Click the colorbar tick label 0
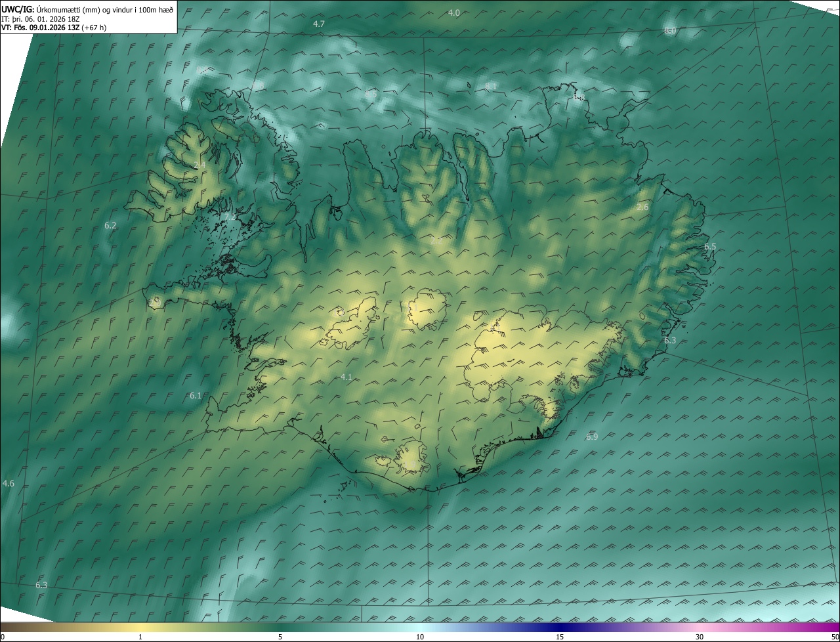 pyautogui.click(x=3, y=637)
